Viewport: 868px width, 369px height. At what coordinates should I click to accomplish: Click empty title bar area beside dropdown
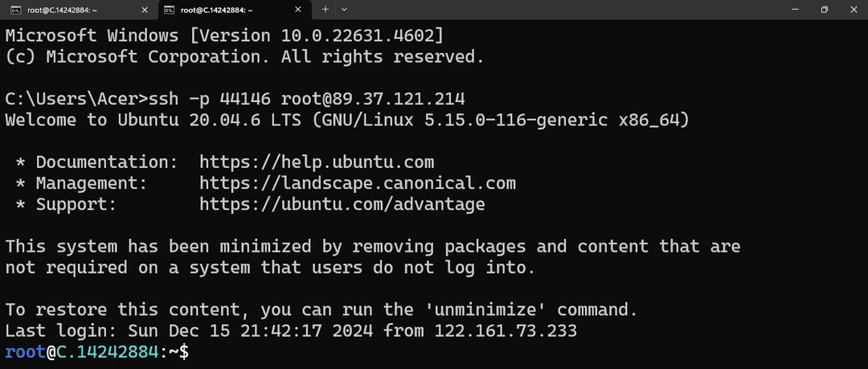point(554,10)
